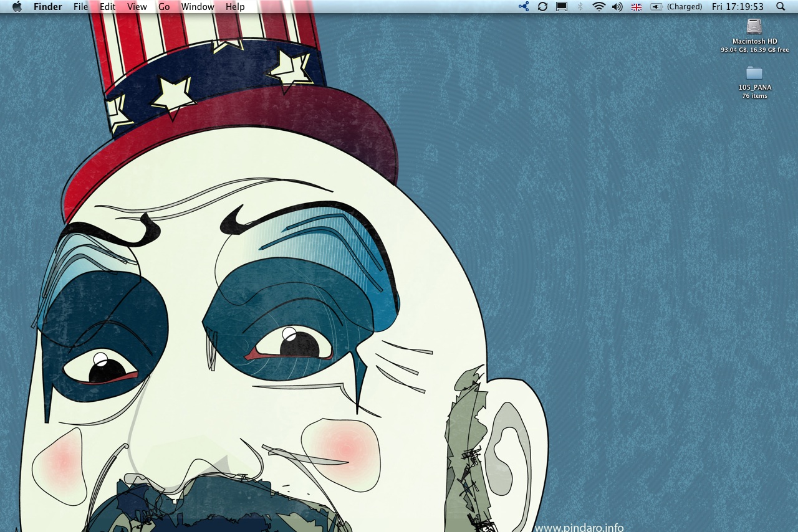Open the Wi-Fi status menu
The image size is (798, 532).
[598, 6]
